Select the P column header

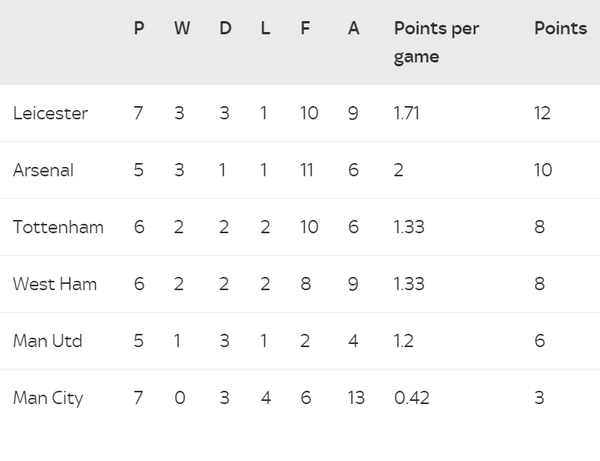pyautogui.click(x=139, y=28)
